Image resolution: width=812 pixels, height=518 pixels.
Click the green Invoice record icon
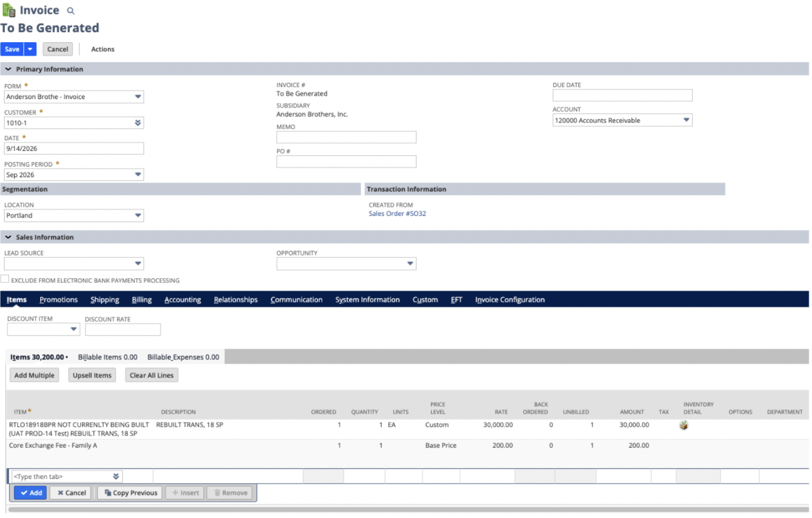9,10
